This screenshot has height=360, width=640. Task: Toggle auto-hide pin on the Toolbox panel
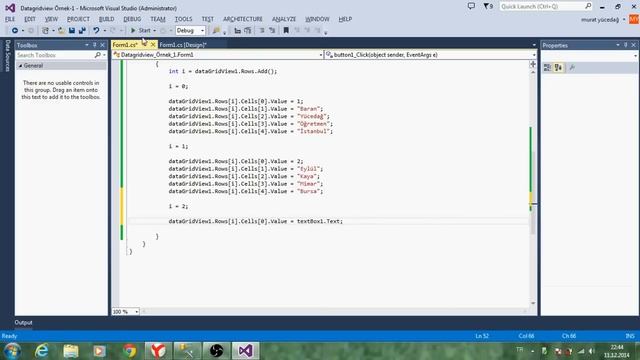coord(95,45)
